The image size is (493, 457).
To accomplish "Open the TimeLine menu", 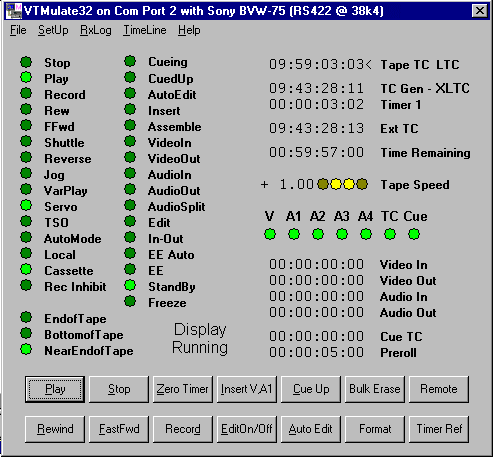I will pyautogui.click(x=145, y=30).
